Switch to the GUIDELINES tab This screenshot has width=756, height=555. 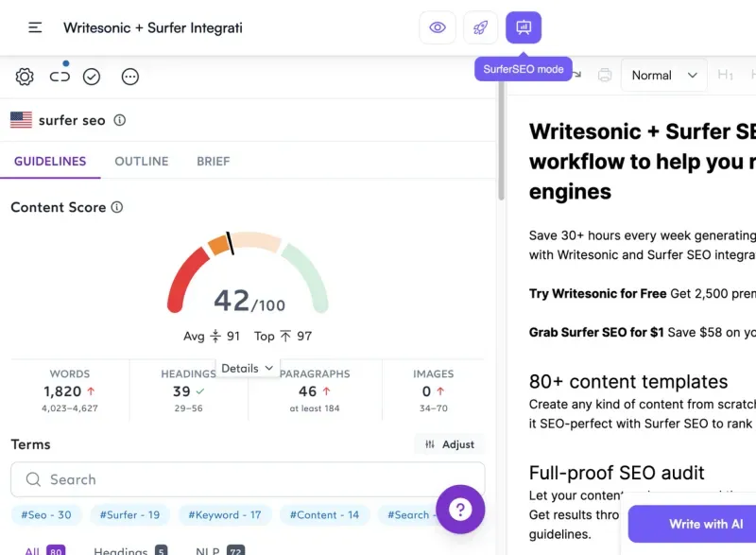point(50,161)
